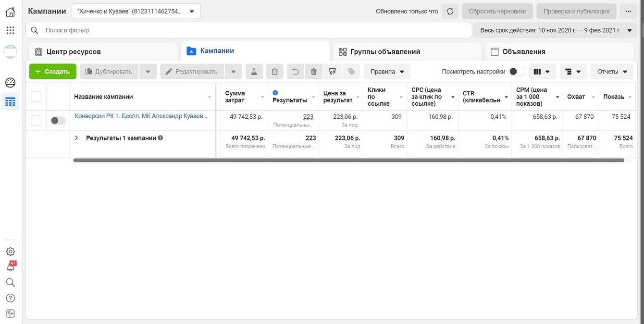Sort by Охват column header

coord(581,97)
